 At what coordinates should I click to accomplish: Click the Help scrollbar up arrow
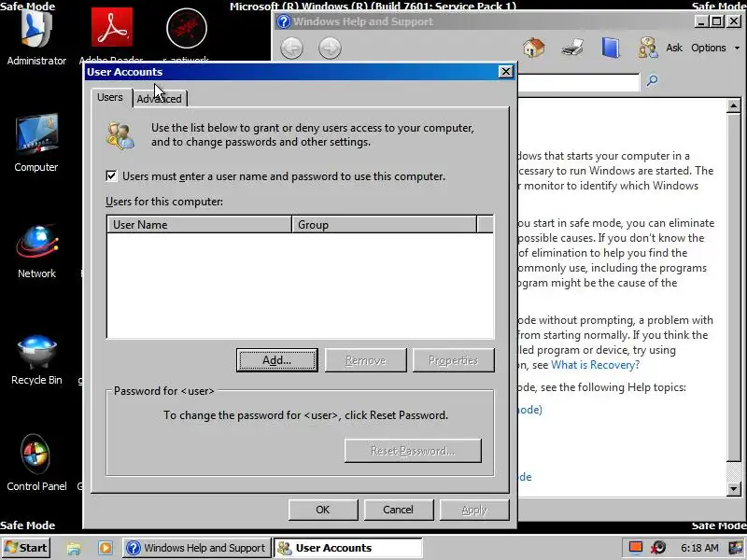pos(734,105)
